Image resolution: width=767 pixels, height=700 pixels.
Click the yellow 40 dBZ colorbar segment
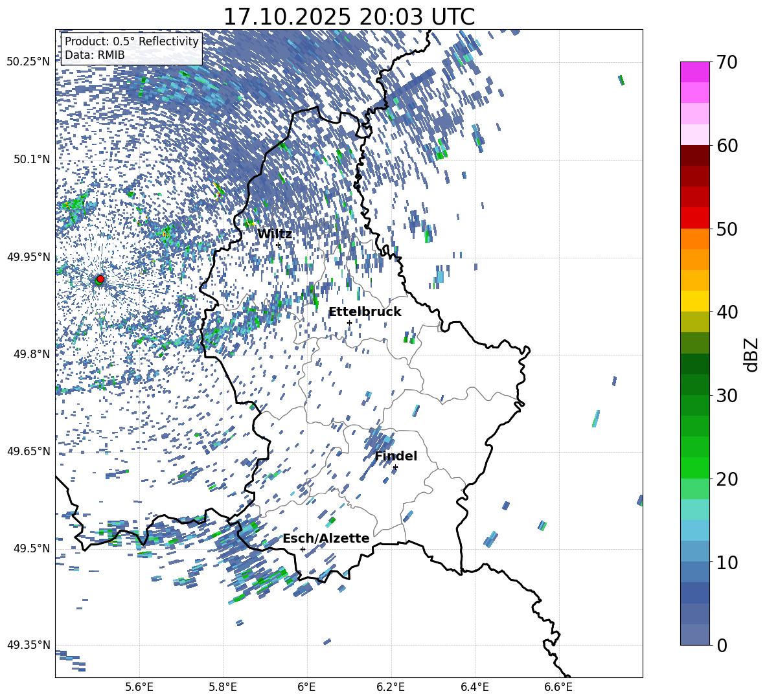coord(694,301)
